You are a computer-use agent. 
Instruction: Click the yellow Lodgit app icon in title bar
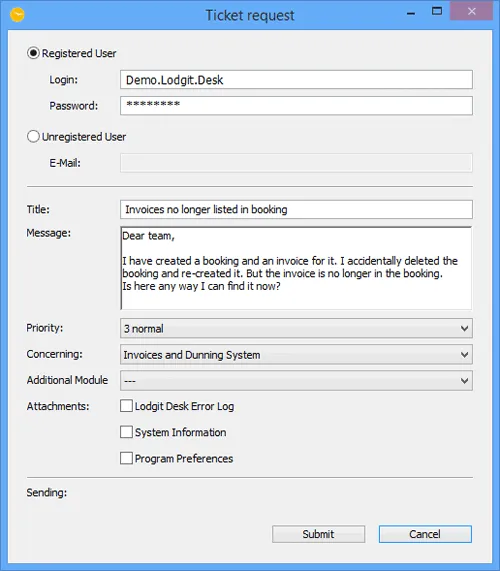[x=17, y=15]
